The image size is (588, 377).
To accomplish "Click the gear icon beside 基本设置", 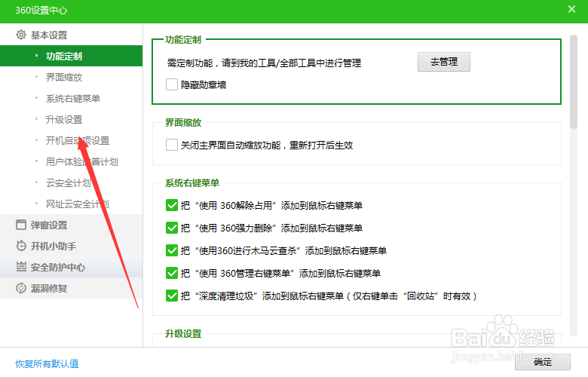I will [x=21, y=35].
